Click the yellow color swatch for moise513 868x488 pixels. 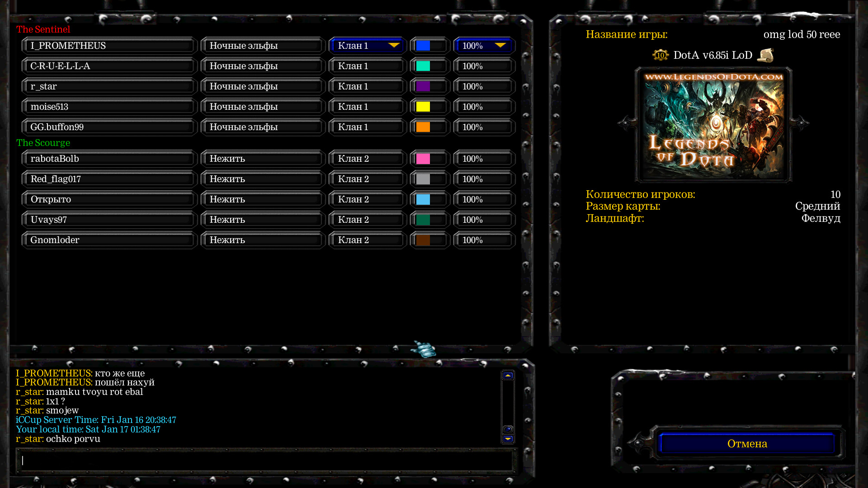point(424,107)
